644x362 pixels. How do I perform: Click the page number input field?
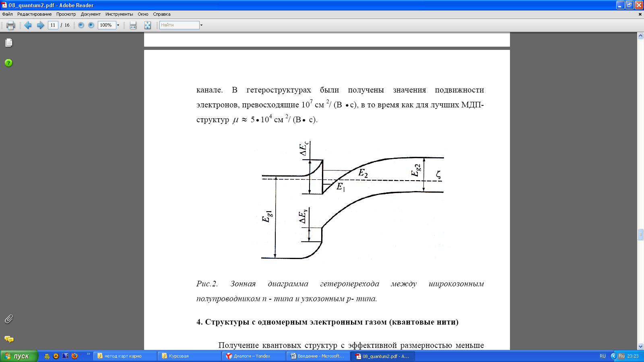(x=53, y=25)
